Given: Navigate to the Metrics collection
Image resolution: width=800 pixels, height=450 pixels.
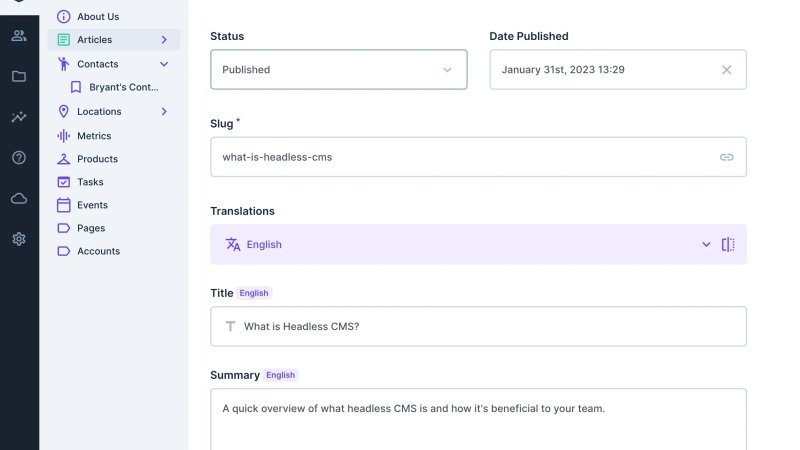Looking at the screenshot, I should pos(94,136).
